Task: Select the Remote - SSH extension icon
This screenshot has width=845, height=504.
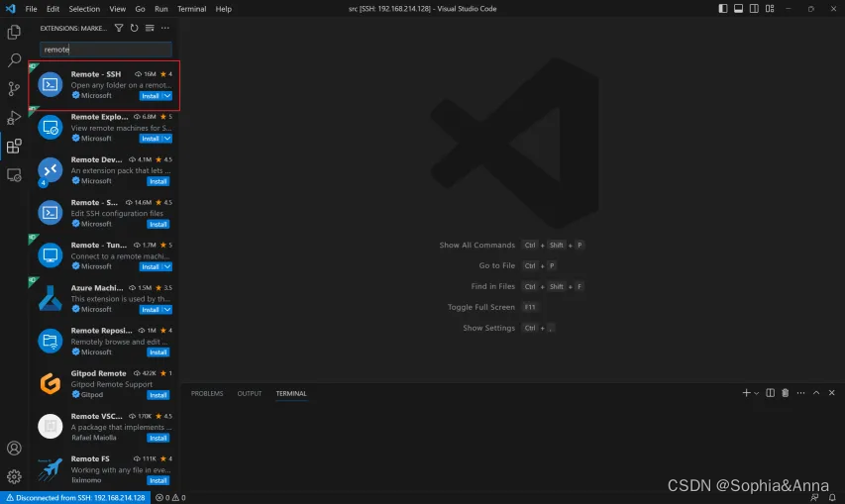Action: point(51,84)
